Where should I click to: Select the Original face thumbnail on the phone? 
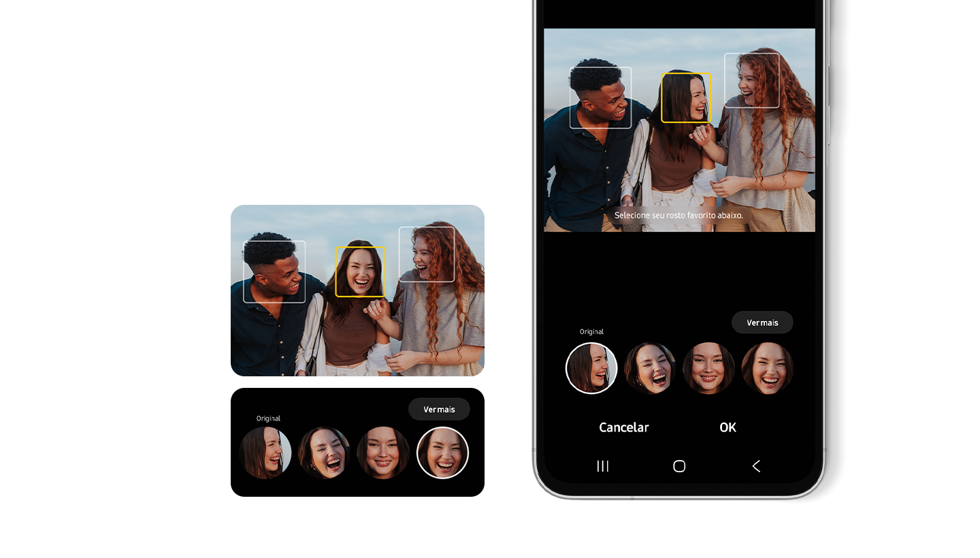point(591,368)
